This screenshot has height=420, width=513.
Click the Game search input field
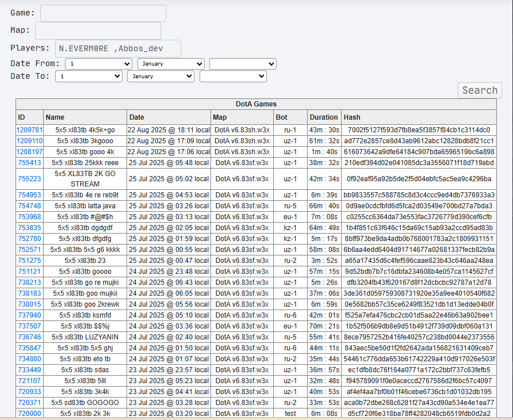103,13
